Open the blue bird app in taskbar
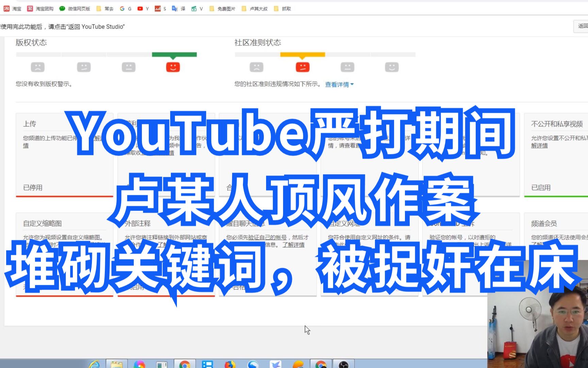588x368 pixels. [276, 364]
